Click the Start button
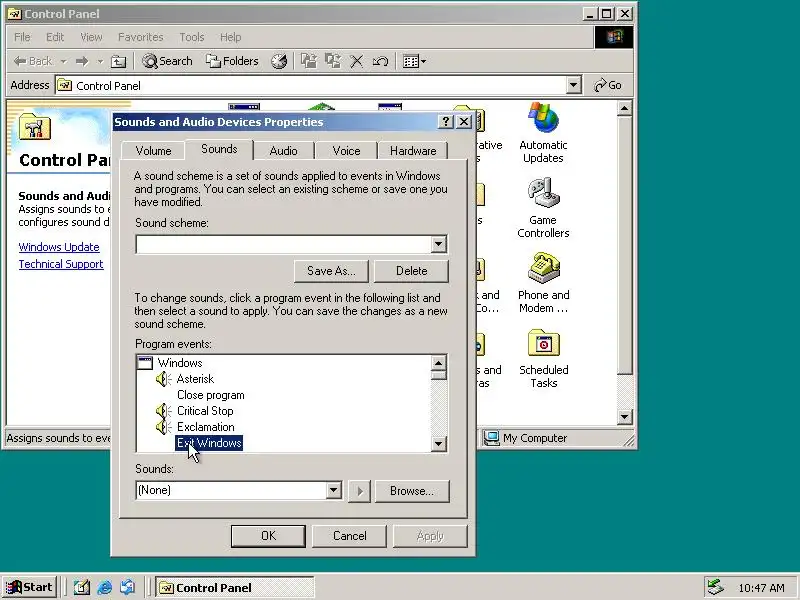The height and width of the screenshot is (600, 800). [30, 587]
